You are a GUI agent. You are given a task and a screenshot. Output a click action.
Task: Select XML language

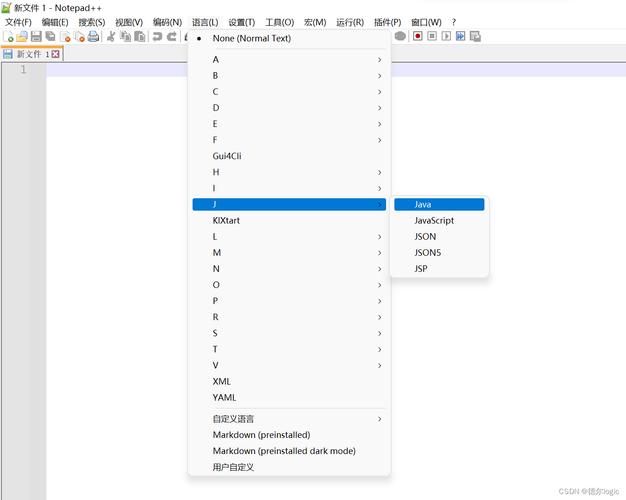tap(289, 381)
